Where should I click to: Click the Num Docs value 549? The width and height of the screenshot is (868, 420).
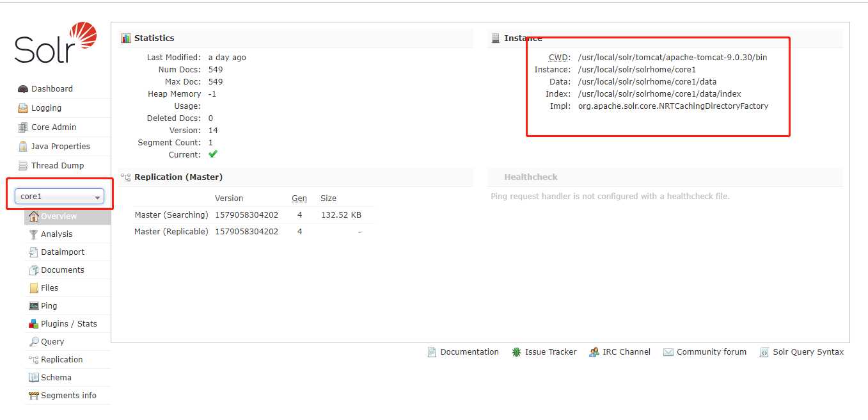tap(216, 70)
